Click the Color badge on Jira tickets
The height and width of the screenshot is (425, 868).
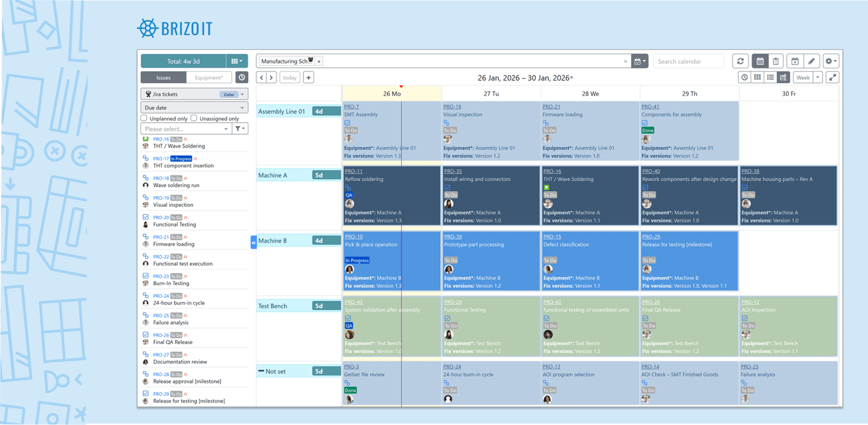229,94
